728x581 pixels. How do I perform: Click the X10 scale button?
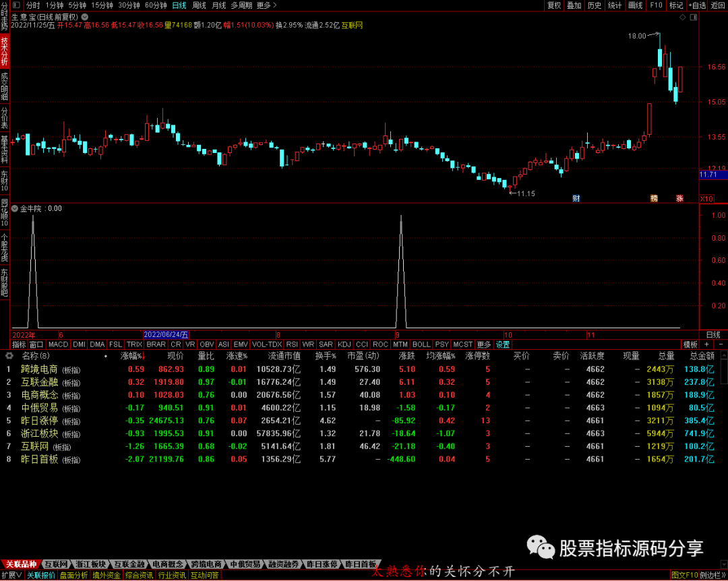[706, 199]
